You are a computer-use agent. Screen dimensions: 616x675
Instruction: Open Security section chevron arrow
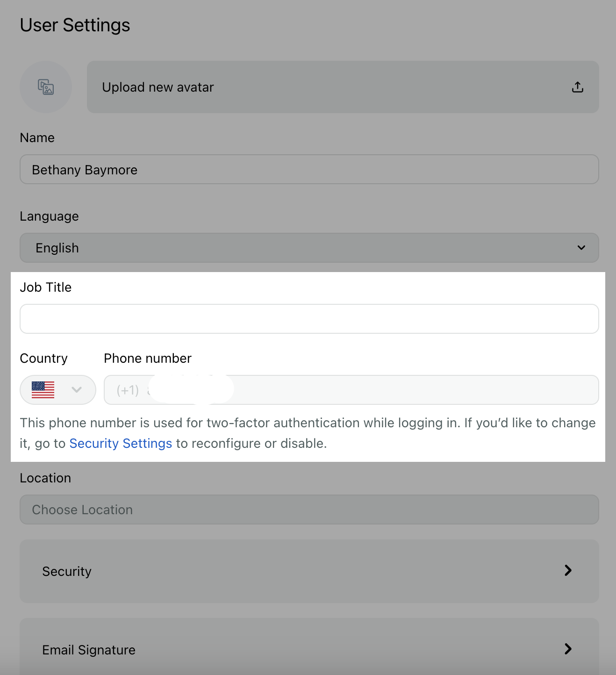tap(568, 570)
